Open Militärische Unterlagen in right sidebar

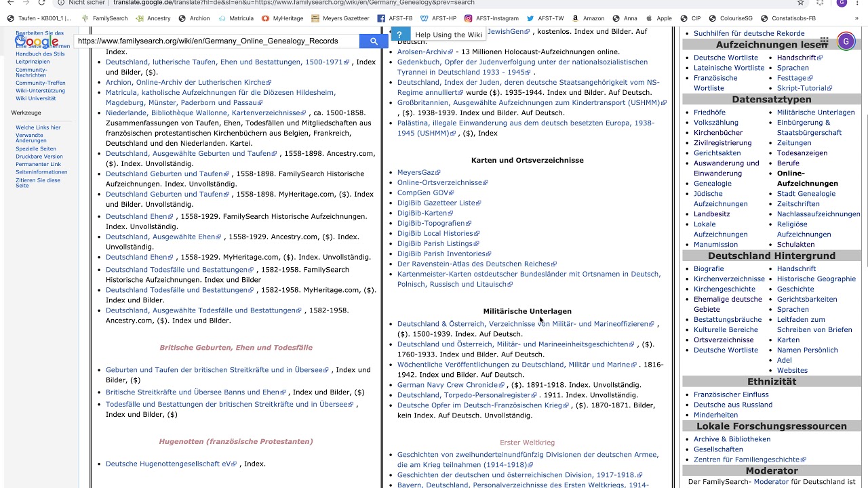pos(816,112)
